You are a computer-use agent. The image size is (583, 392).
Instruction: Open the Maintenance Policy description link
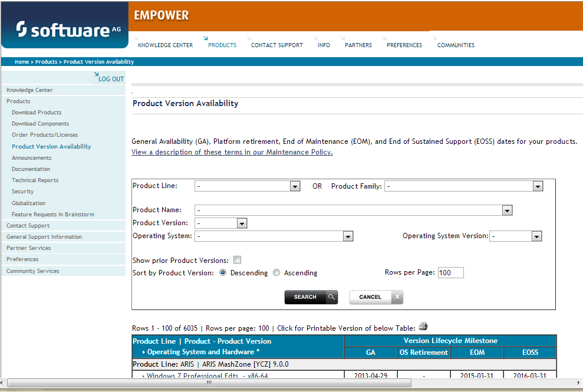[x=232, y=152]
